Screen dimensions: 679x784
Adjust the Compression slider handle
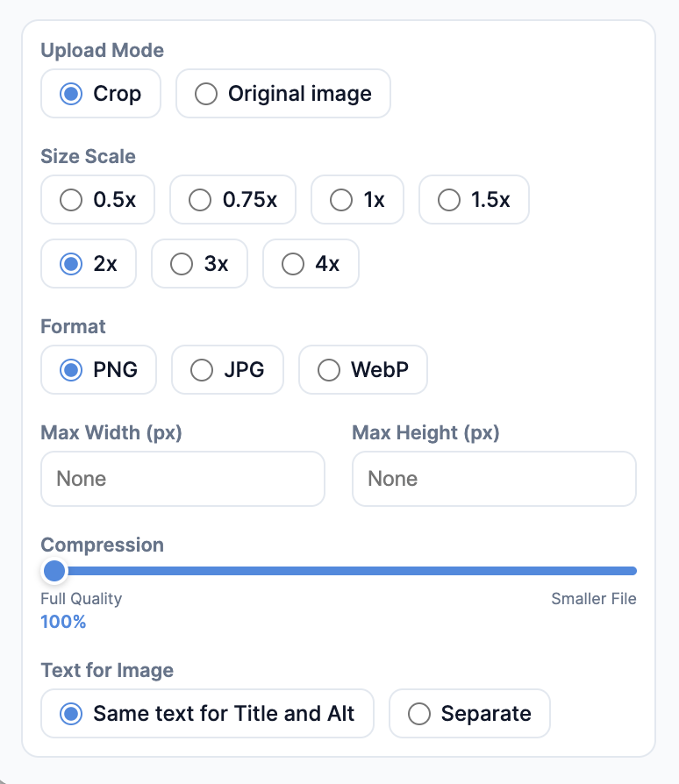pyautogui.click(x=54, y=571)
